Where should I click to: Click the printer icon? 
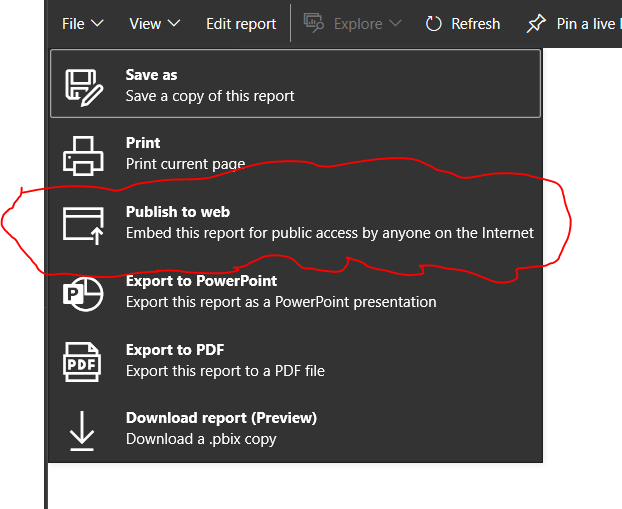(x=83, y=156)
